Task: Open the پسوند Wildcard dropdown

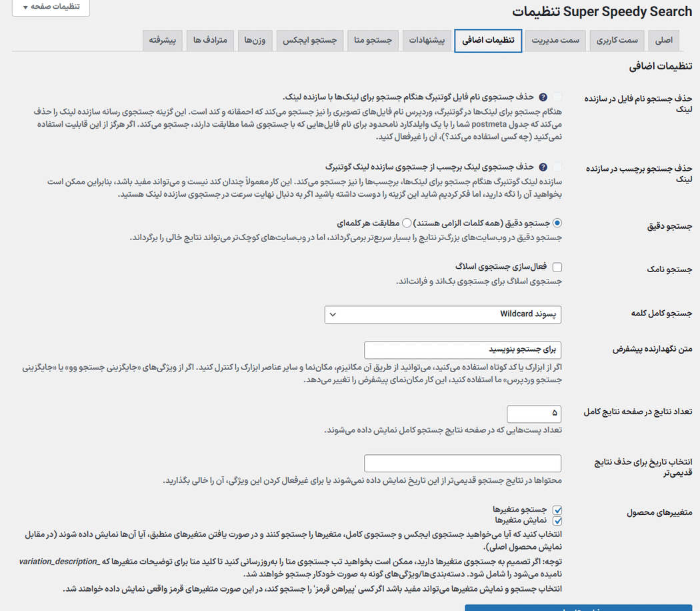Action: pos(443,314)
